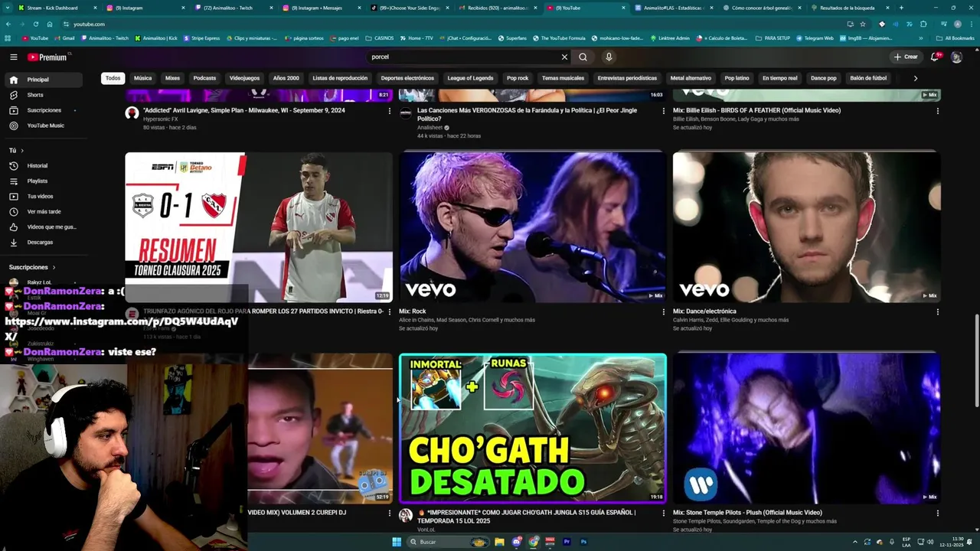The width and height of the screenshot is (980, 551).
Task: Open the Stripe Express bookmark
Action: (x=202, y=37)
